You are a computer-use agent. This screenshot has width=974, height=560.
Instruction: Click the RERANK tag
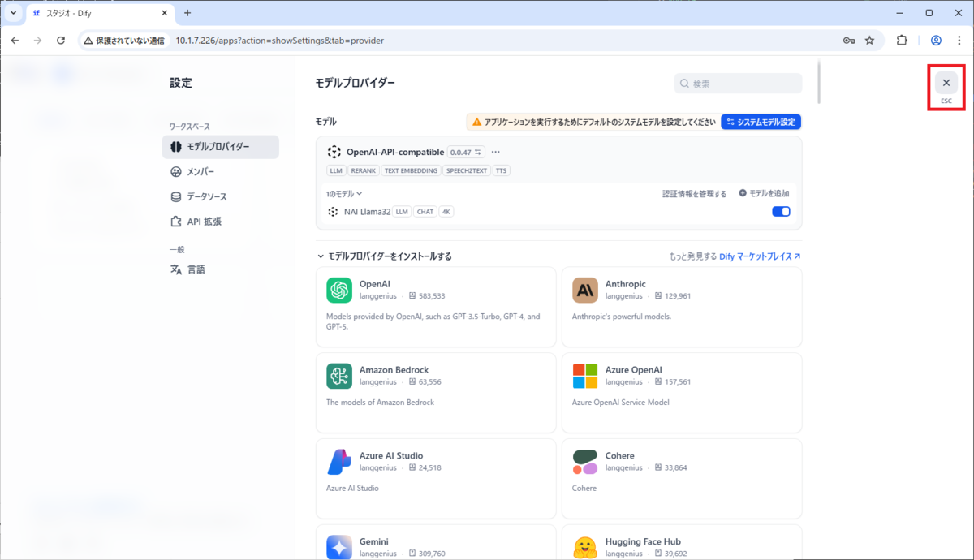363,171
